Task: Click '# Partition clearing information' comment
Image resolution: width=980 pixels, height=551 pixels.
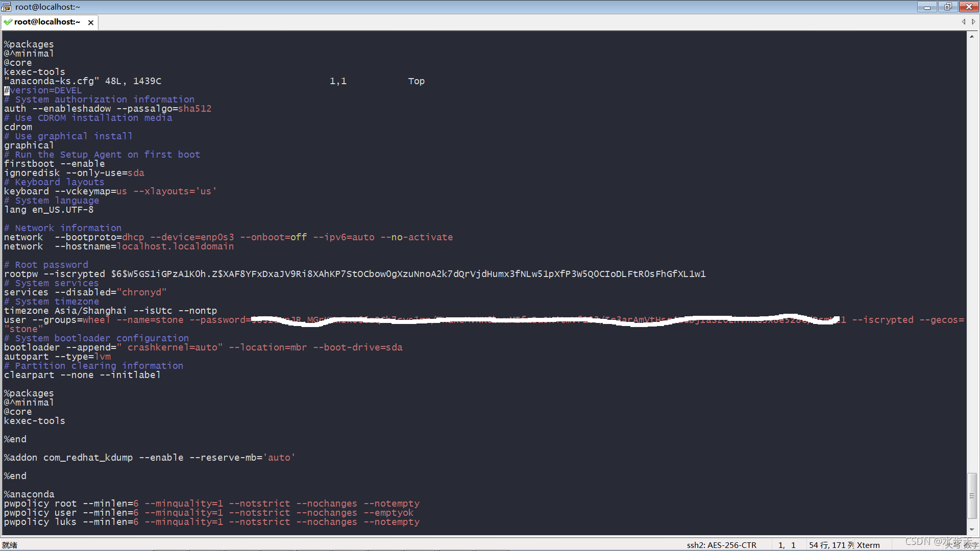Action: 93,366
